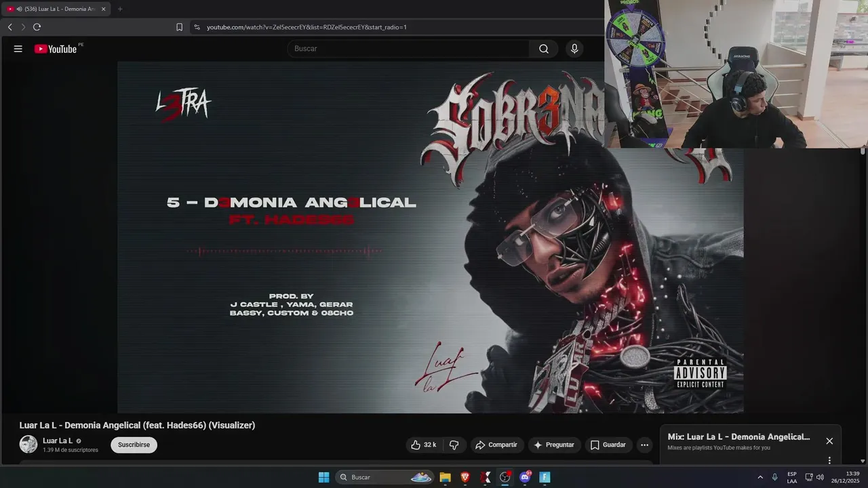Click the Demonia Angelical video player

click(431, 237)
